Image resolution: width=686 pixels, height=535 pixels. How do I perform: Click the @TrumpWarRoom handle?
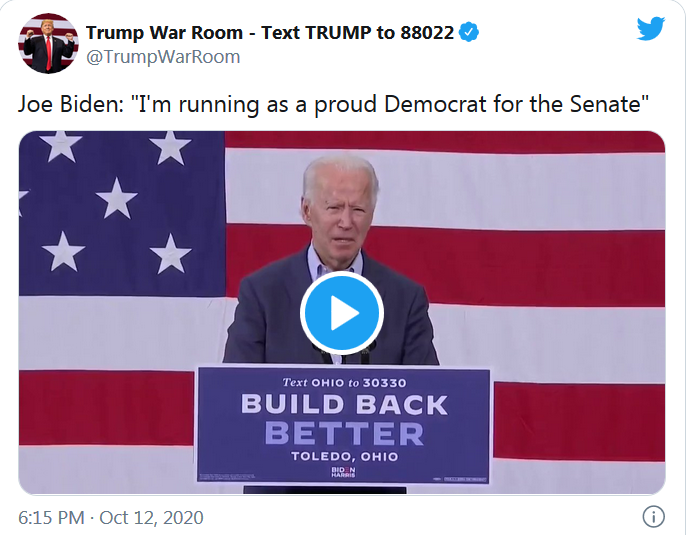[163, 57]
